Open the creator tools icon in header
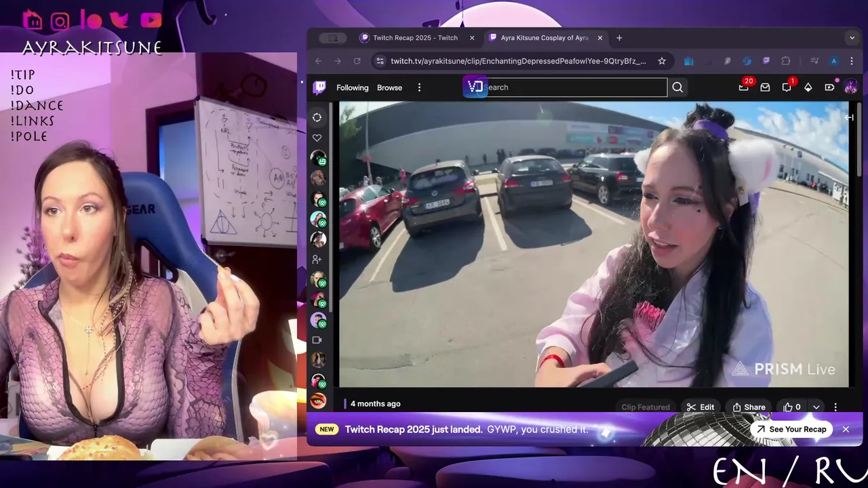Screen dimensions: 868x488 [x=829, y=87]
